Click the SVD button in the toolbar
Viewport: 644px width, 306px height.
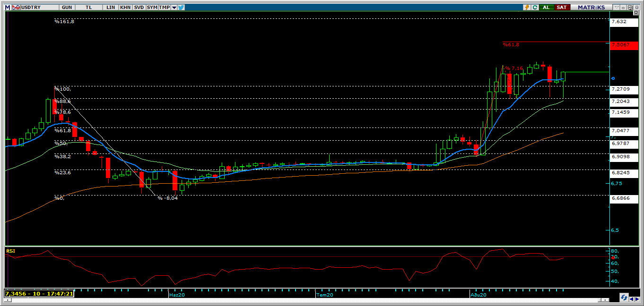pos(139,8)
